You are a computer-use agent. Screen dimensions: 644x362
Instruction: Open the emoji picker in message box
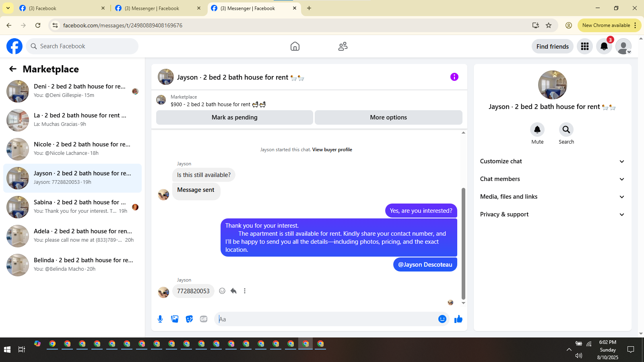coord(442,319)
